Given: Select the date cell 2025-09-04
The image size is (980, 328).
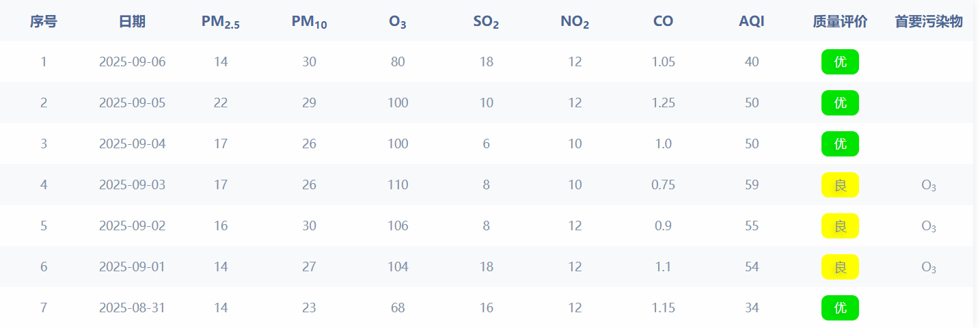Looking at the screenshot, I should tap(132, 143).
